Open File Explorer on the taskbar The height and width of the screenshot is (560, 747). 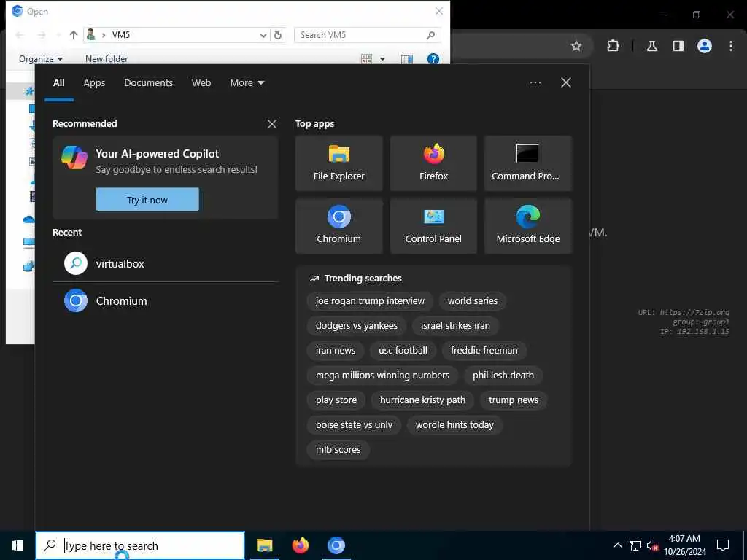tap(264, 545)
